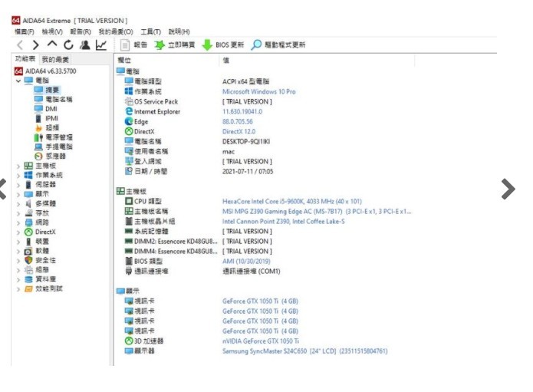Viewport: 533px width, 392px height.
Task: Expand the server tree node
Action: [x=18, y=186]
